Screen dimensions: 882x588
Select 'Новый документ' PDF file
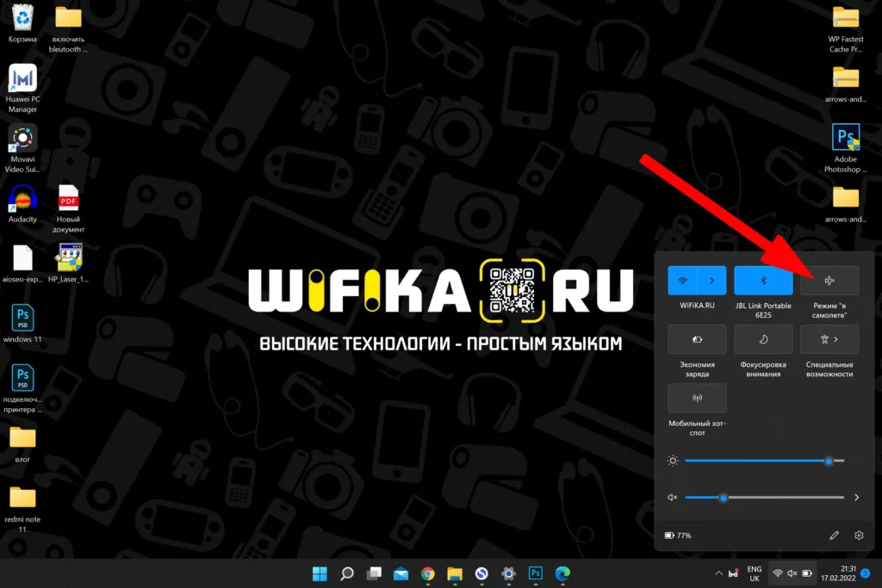(x=68, y=208)
